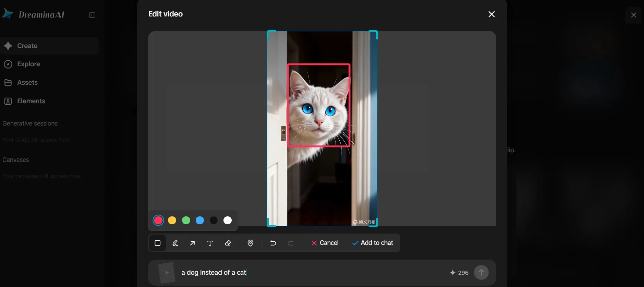Select the rectangle shape tool
The image size is (644, 287).
point(158,243)
